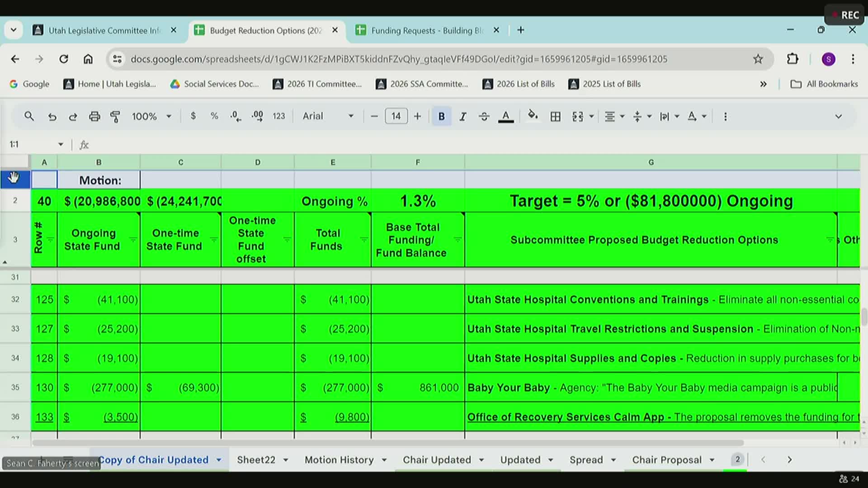The image size is (868, 488).
Task: Toggle italic formatting button
Action: click(462, 117)
